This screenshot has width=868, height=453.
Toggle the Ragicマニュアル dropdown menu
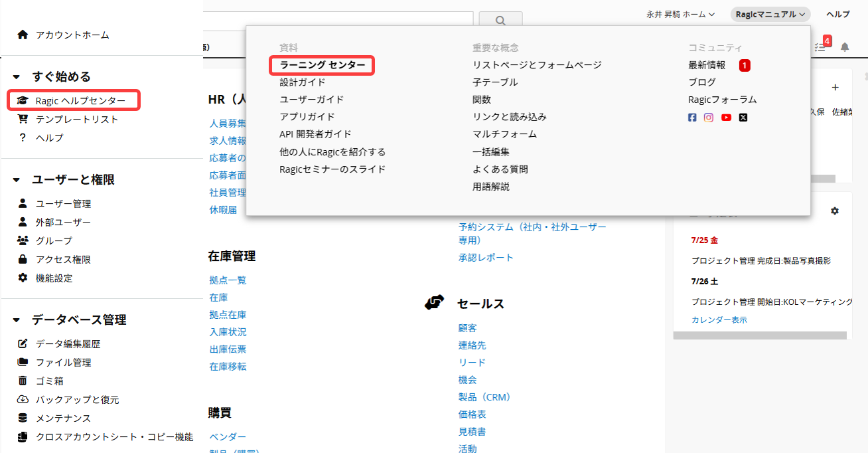point(770,14)
